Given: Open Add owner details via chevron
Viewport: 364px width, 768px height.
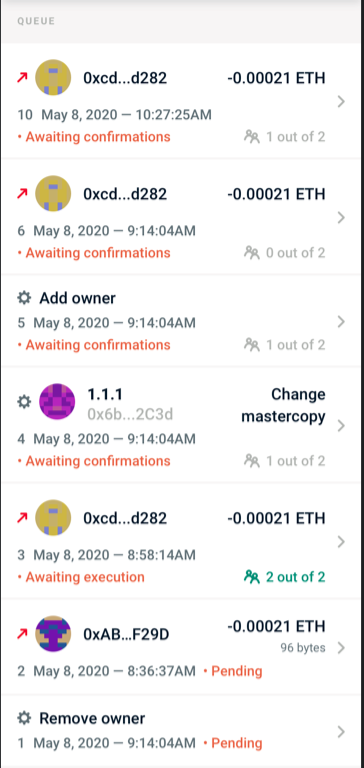Looking at the screenshot, I should tap(341, 322).
